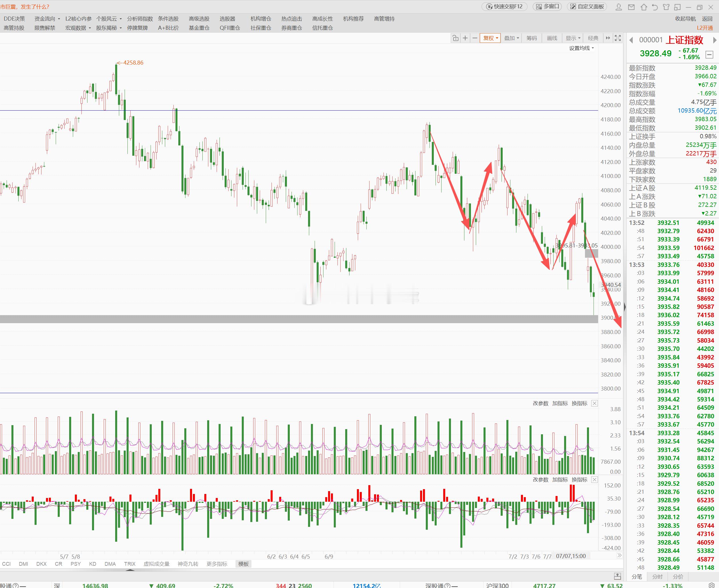Viewport: 719px width, 588px height.
Task: Click the mini-window mode icon
Action: [x=677, y=7]
